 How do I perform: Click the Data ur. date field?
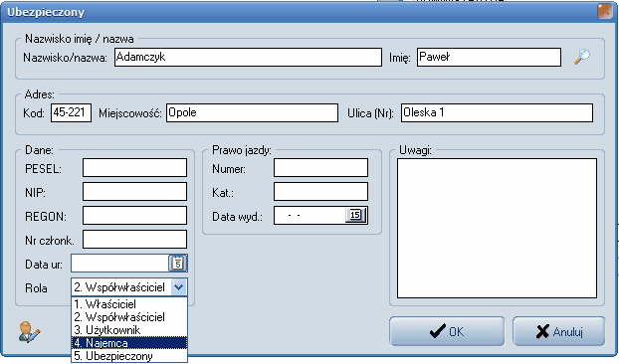click(120, 263)
